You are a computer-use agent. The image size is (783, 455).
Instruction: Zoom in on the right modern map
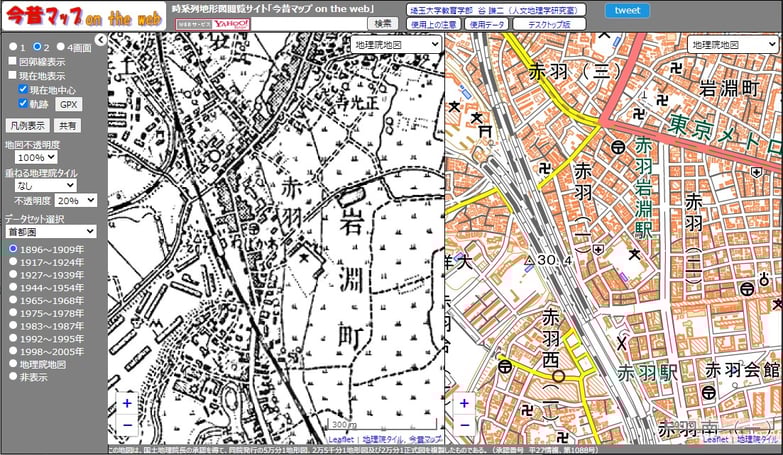[x=463, y=403]
